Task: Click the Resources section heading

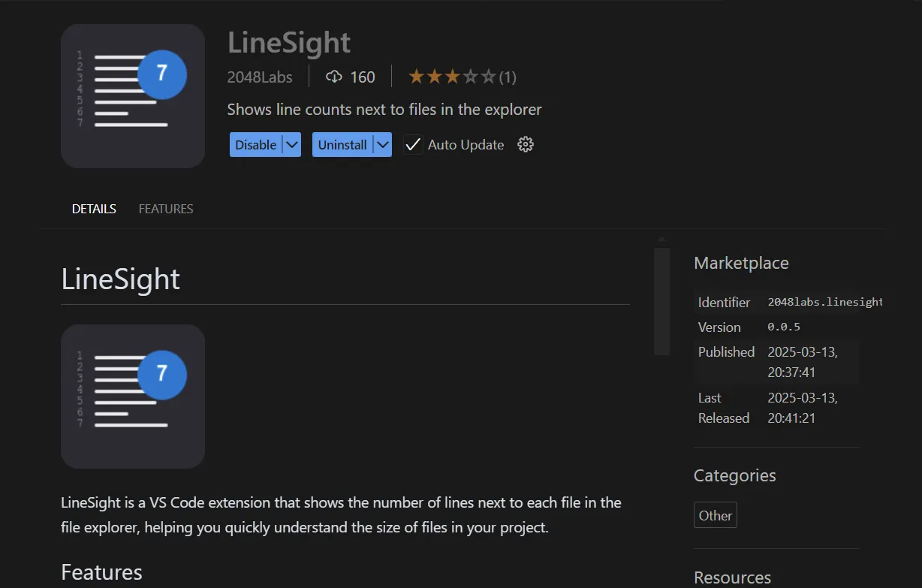Action: click(x=732, y=577)
